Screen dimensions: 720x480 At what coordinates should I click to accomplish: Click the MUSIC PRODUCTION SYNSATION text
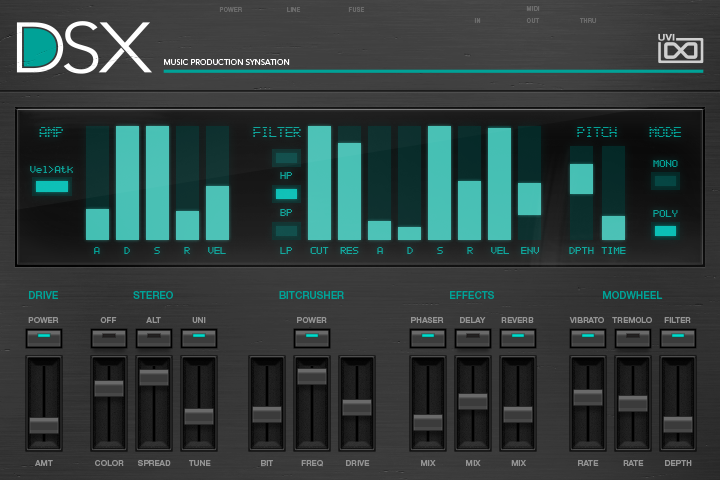[226, 62]
